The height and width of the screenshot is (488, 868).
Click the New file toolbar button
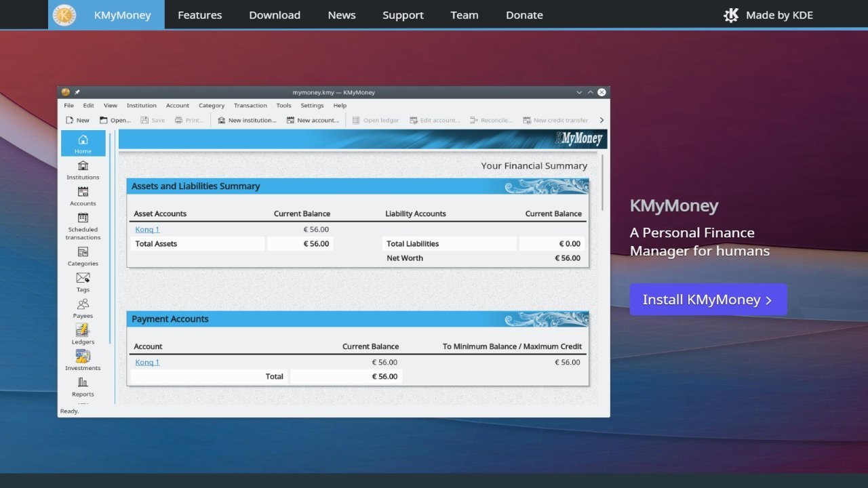click(x=77, y=120)
